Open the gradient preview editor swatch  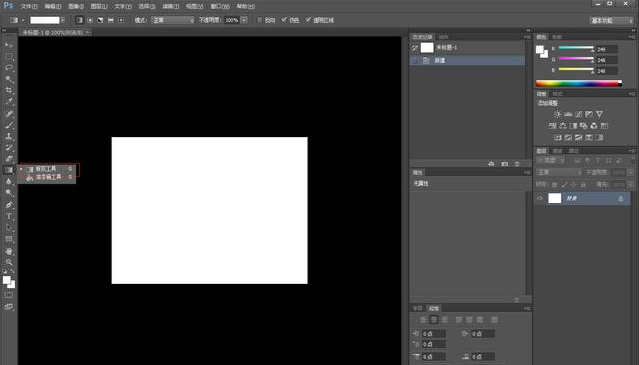(x=45, y=20)
